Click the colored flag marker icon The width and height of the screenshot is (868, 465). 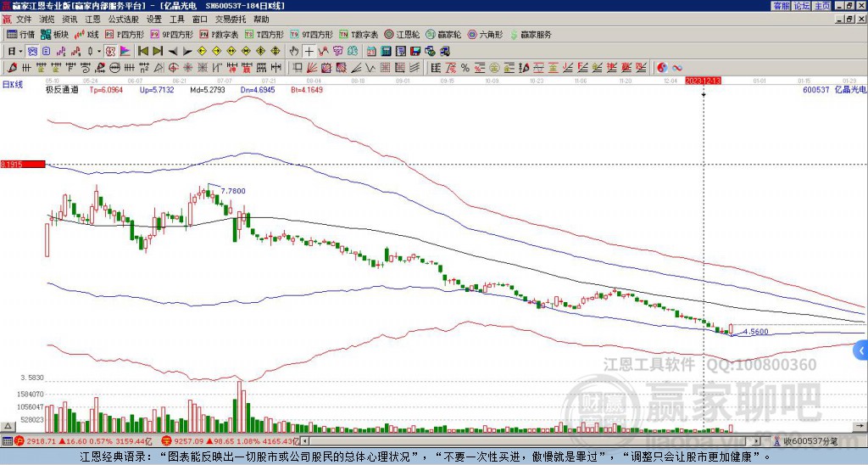click(125, 52)
